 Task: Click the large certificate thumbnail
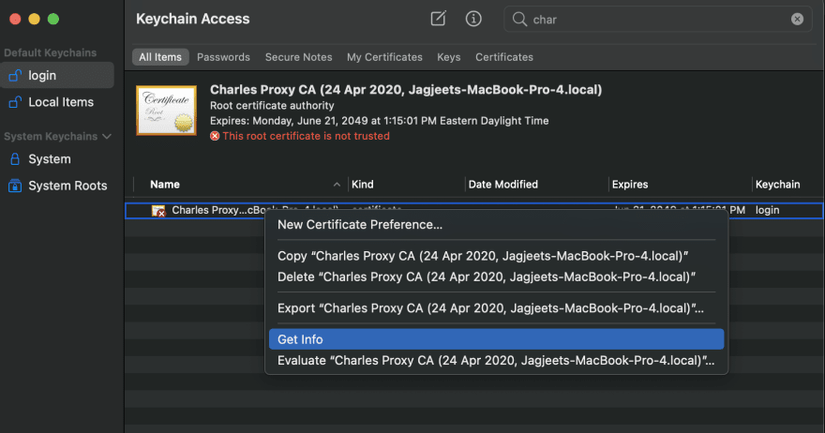coord(166,110)
